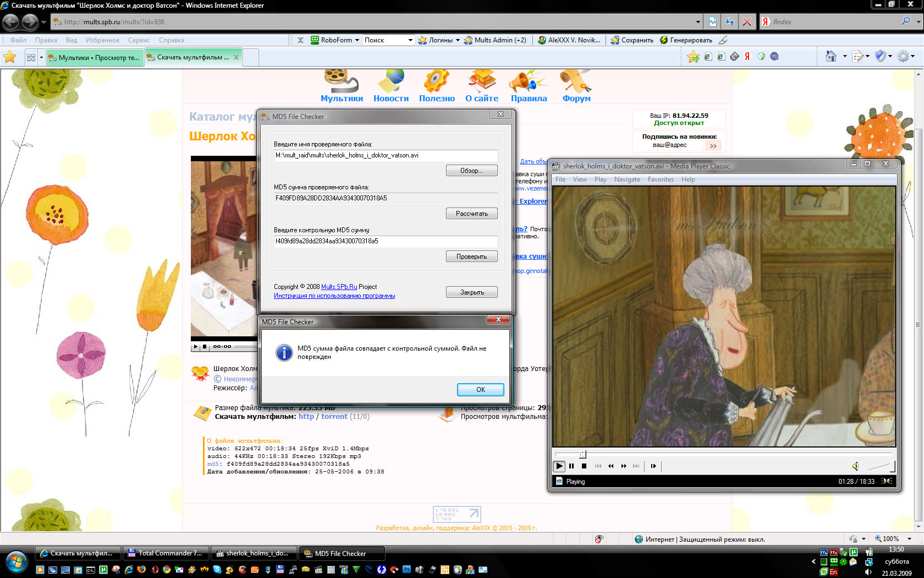The image size is (924, 578).
Task: Expand the address bar URL history dropdown
Action: point(698,22)
